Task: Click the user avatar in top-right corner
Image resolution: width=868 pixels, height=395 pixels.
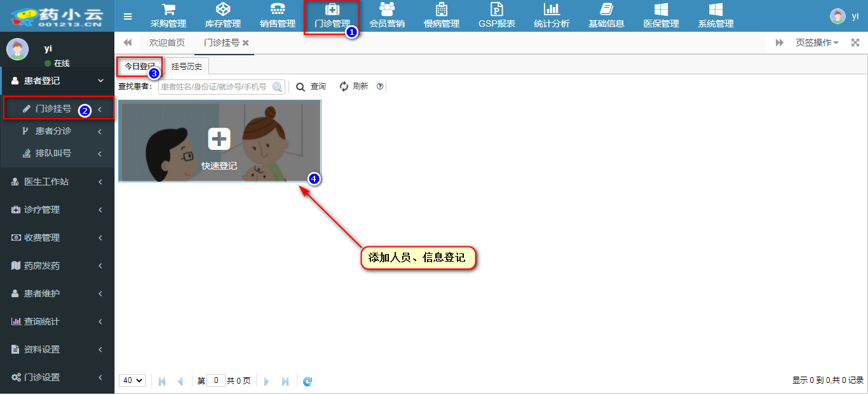Action: pos(838,17)
